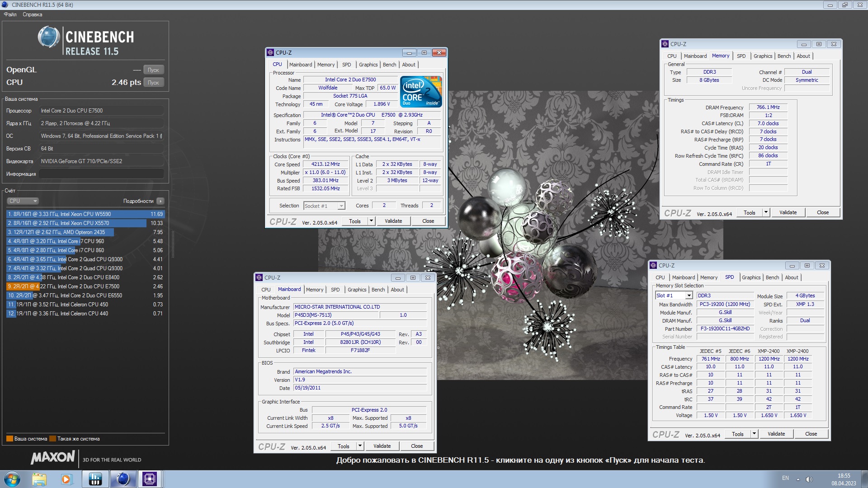Open Tools dropdown arrow in Memory window
The image size is (868, 488).
click(x=766, y=212)
